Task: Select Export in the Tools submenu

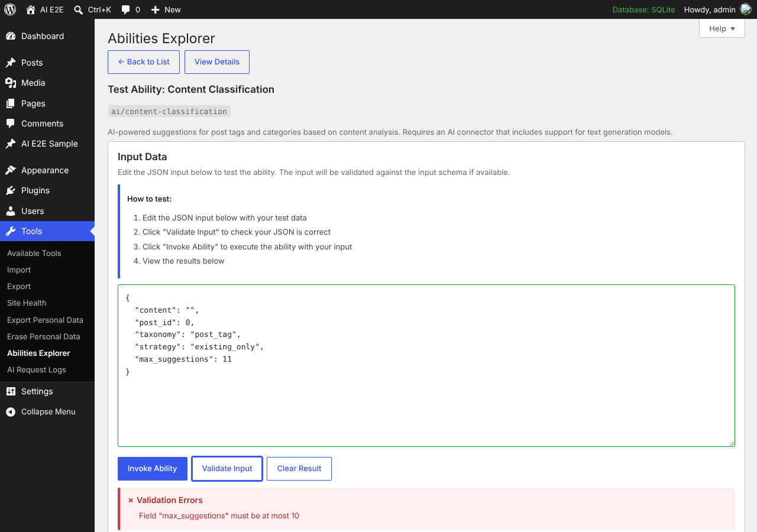Action: (x=19, y=286)
